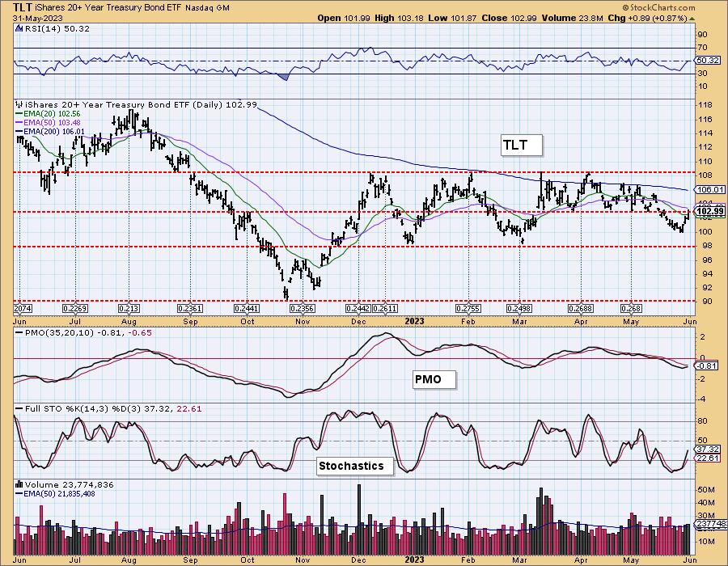Click the 0.2356 value label at Nov

pyautogui.click(x=303, y=309)
